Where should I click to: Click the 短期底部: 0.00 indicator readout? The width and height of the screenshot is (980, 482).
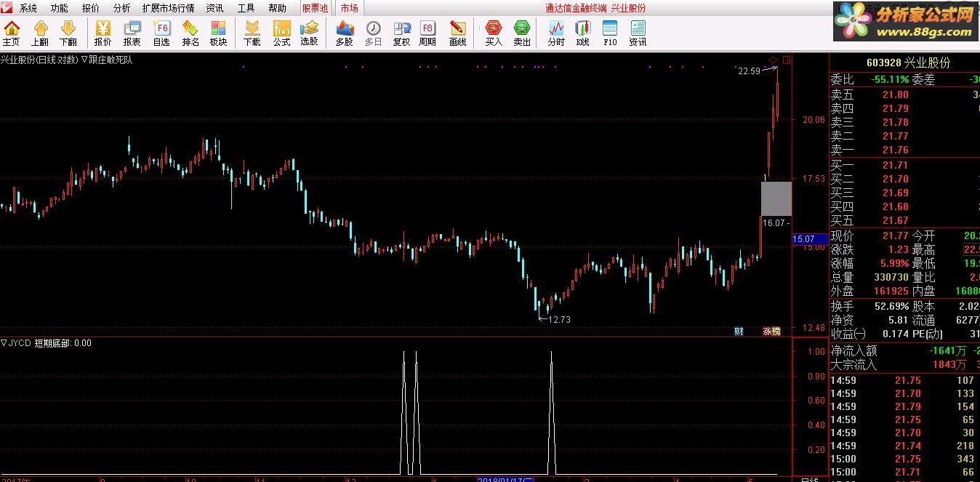click(63, 342)
